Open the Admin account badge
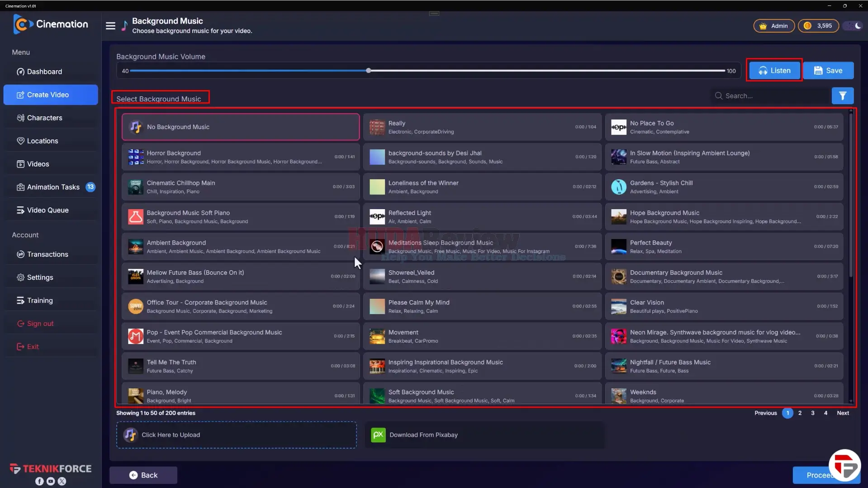The width and height of the screenshot is (868, 488). pyautogui.click(x=774, y=26)
